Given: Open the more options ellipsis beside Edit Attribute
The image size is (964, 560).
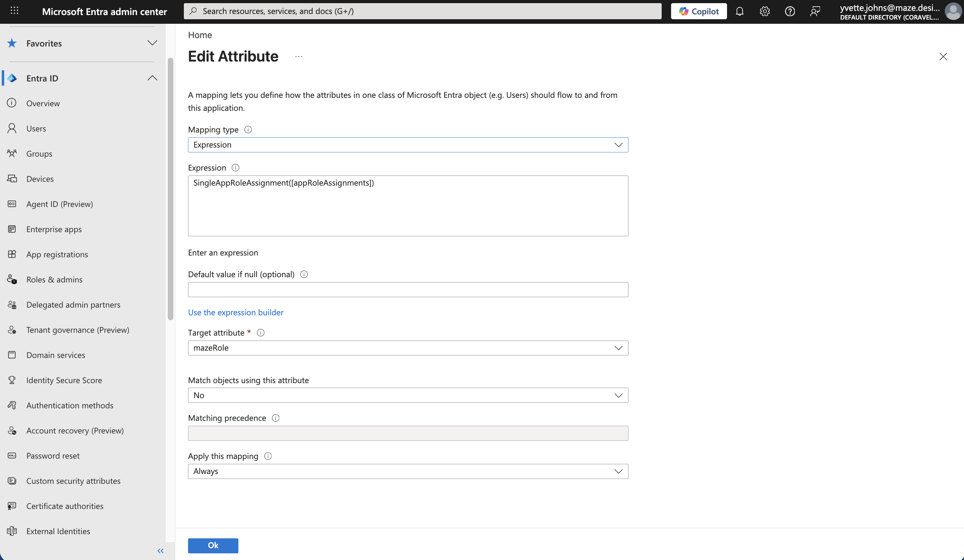Looking at the screenshot, I should (299, 57).
